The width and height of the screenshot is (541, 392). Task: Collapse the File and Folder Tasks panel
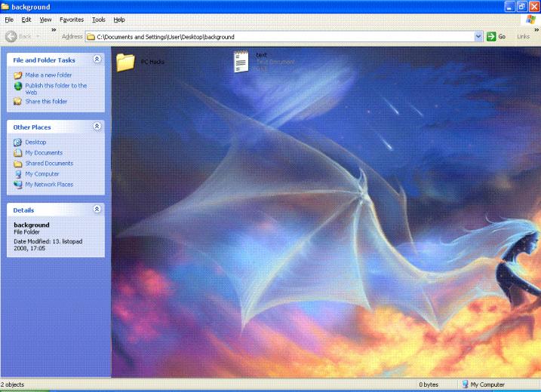[x=97, y=60]
